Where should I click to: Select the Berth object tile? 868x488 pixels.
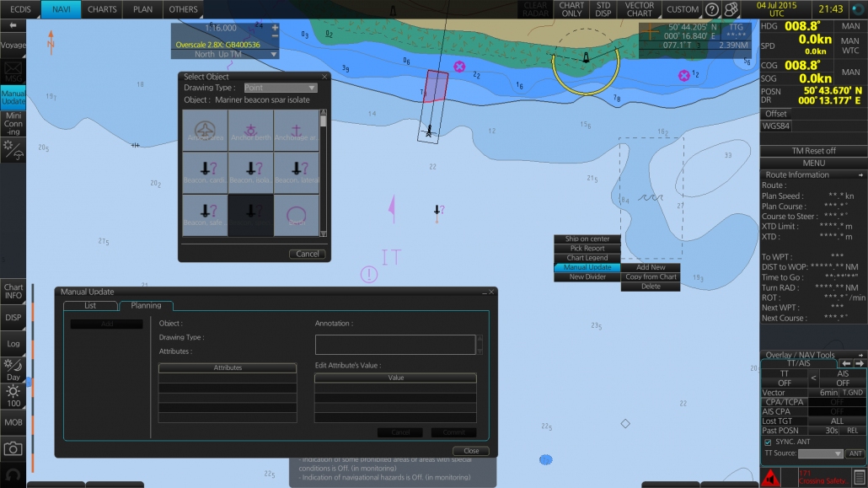[296, 216]
